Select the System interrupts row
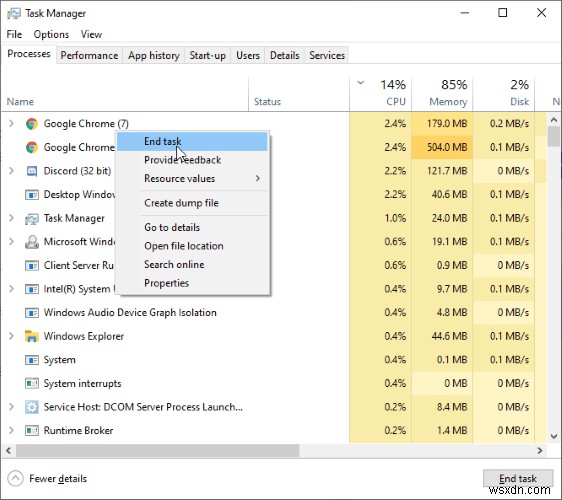Screen dimensions: 562x500 point(274,384)
